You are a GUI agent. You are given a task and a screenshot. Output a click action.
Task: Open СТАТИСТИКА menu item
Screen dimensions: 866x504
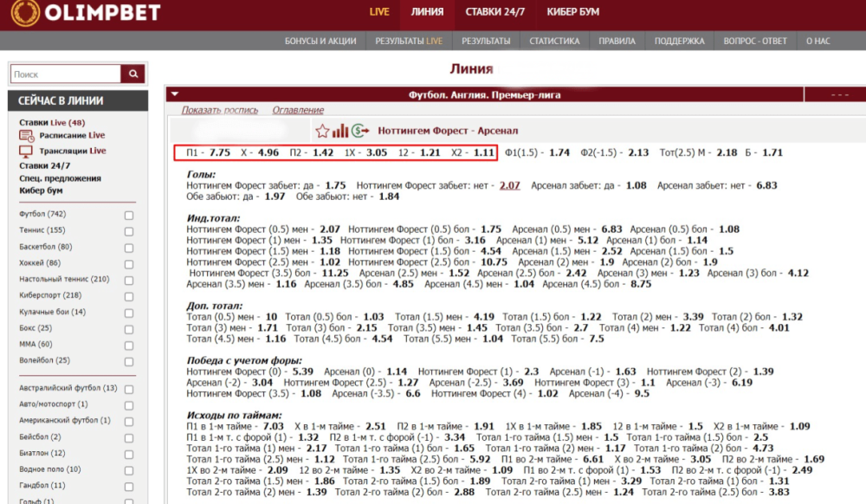pos(554,41)
